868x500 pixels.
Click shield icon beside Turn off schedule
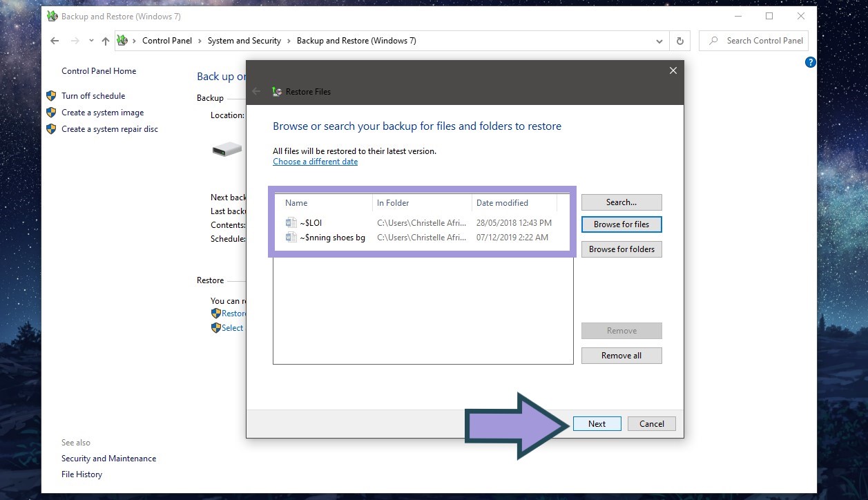point(51,96)
